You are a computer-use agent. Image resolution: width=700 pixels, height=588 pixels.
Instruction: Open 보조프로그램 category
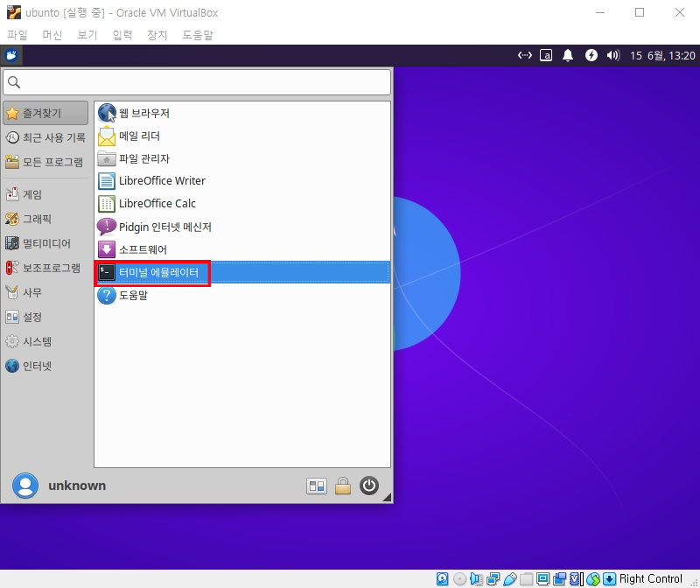tap(45, 268)
